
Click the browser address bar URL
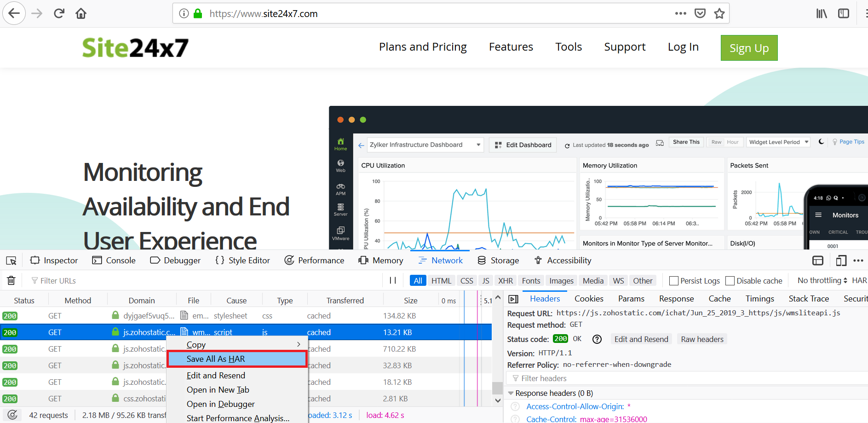(x=264, y=14)
